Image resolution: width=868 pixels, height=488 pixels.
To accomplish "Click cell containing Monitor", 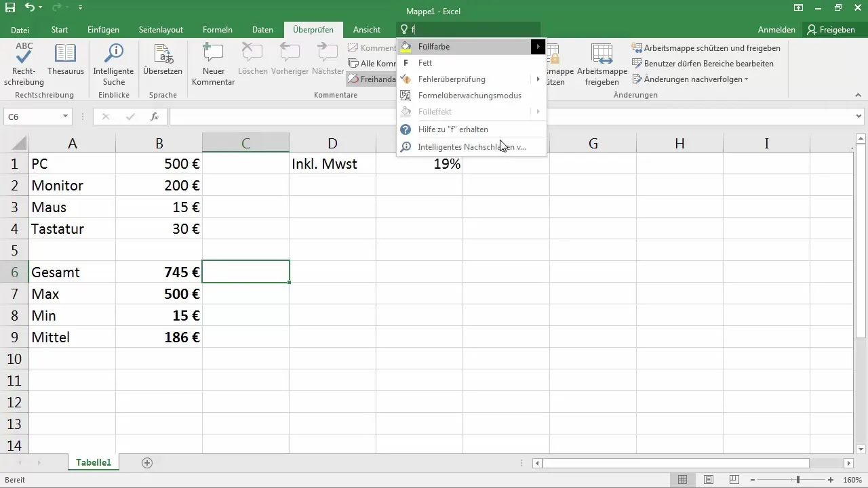I will click(x=72, y=185).
